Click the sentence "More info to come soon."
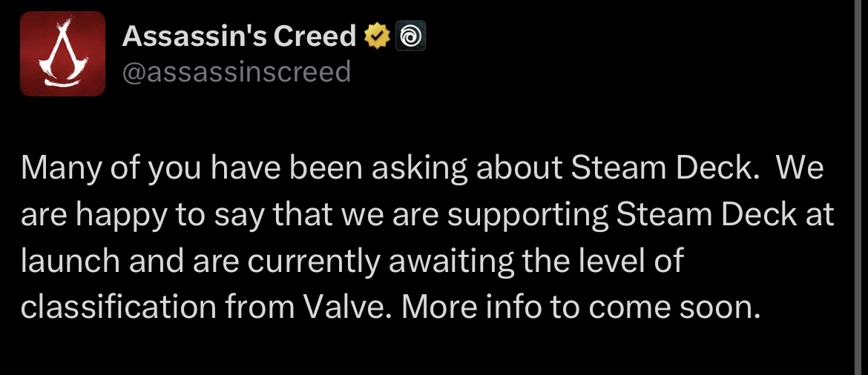Image resolution: width=868 pixels, height=375 pixels. pyautogui.click(x=581, y=307)
